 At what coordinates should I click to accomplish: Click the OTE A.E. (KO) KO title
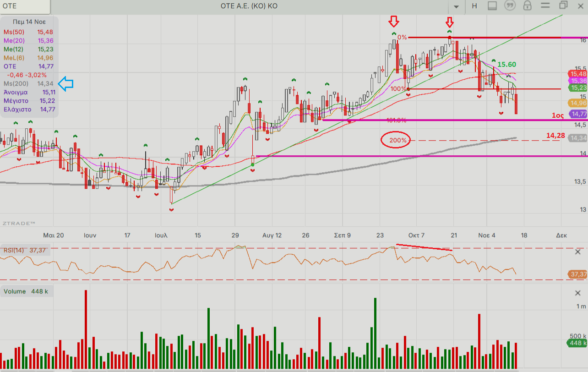[249, 6]
